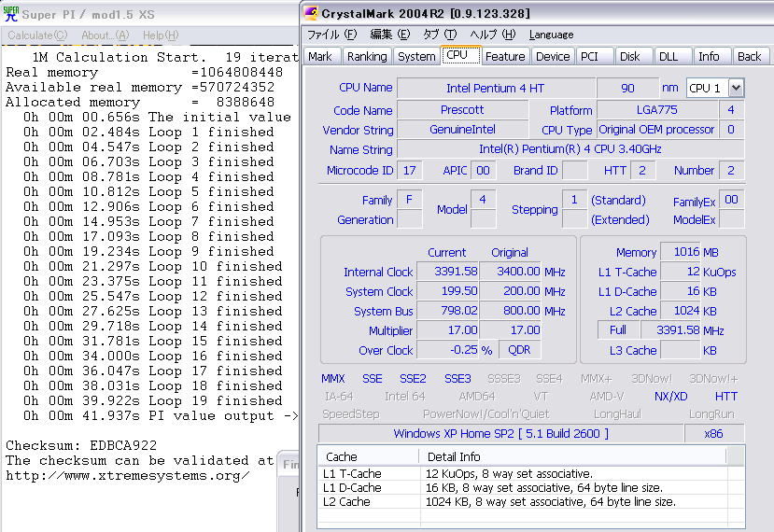Click the xtremesystems.org URL text

click(x=128, y=476)
